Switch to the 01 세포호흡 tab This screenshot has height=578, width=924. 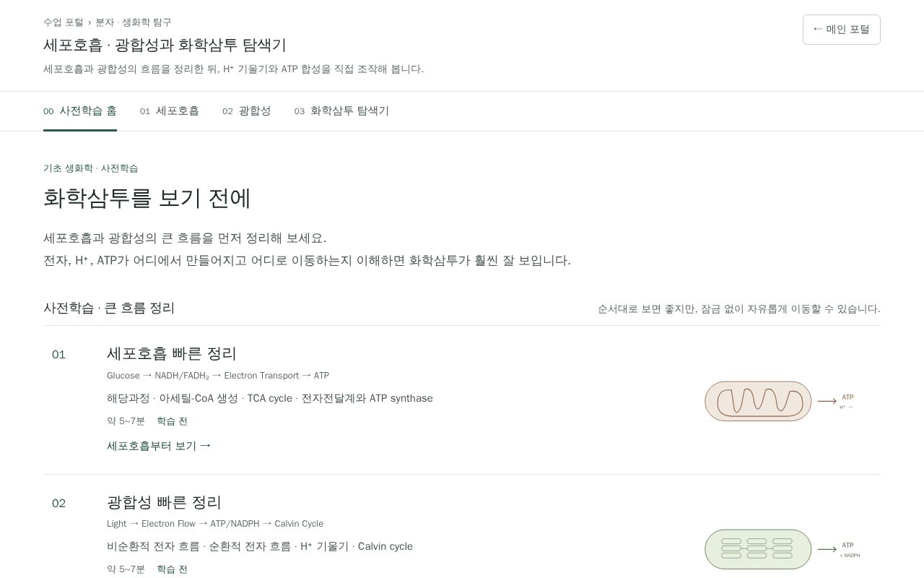(170, 111)
